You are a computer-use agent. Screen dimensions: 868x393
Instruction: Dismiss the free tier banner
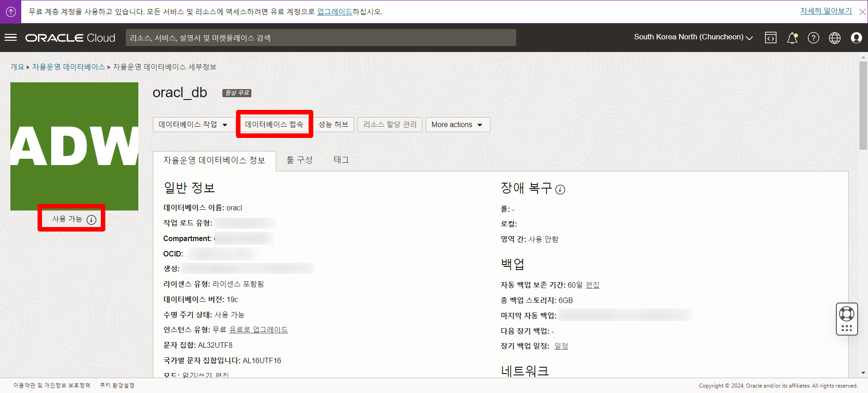pyautogui.click(x=862, y=12)
